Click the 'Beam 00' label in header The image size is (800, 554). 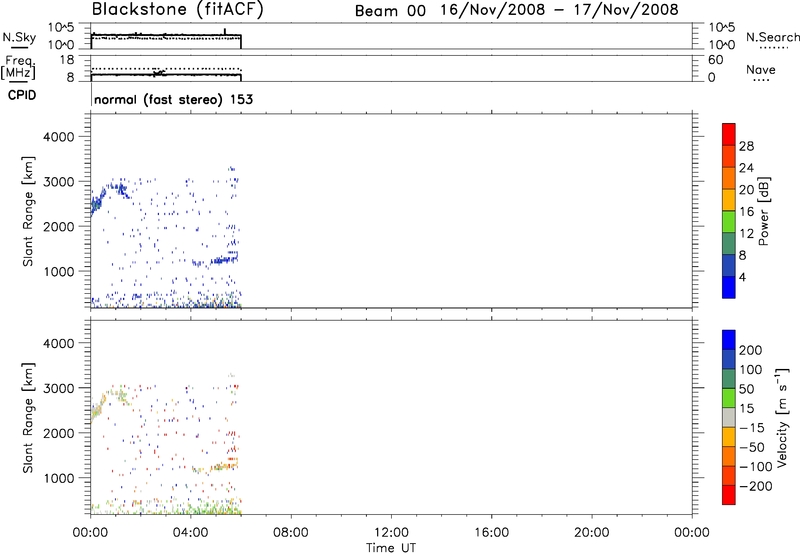point(390,11)
